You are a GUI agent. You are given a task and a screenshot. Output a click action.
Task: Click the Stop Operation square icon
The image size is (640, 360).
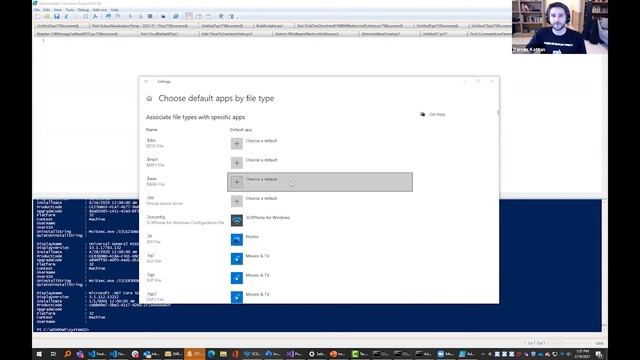(x=150, y=16)
